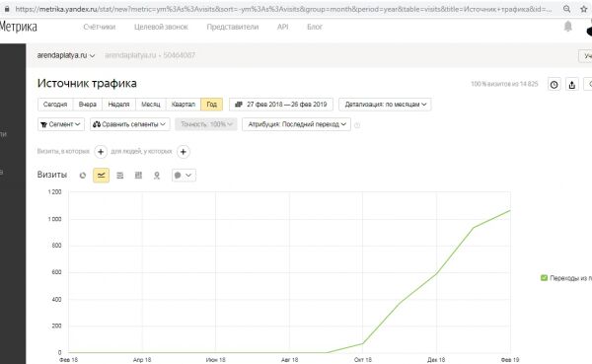The image size is (592, 364).
Task: Open the Блог menu link
Action: (315, 27)
